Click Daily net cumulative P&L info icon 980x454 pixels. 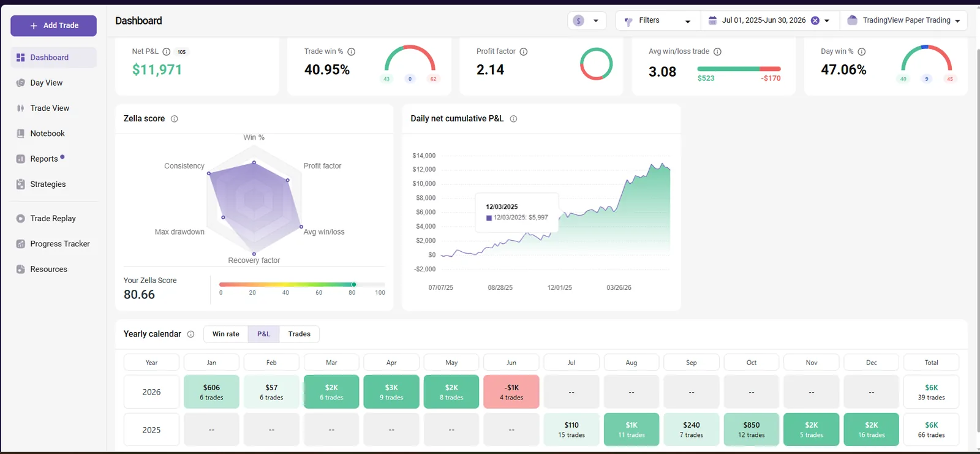click(513, 119)
